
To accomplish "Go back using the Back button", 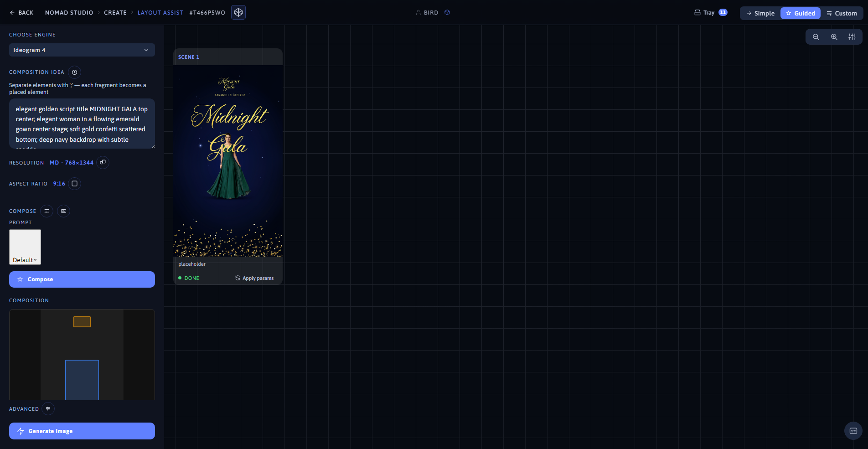I will point(21,13).
